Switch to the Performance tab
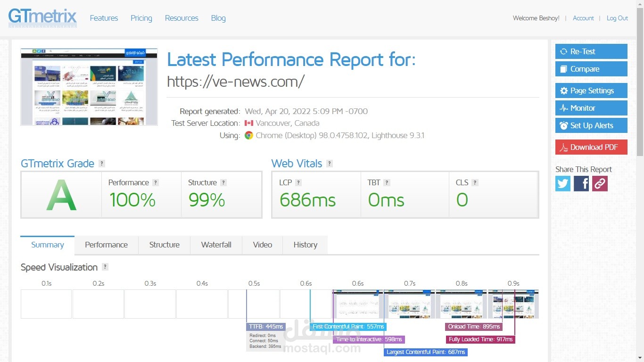 click(106, 245)
